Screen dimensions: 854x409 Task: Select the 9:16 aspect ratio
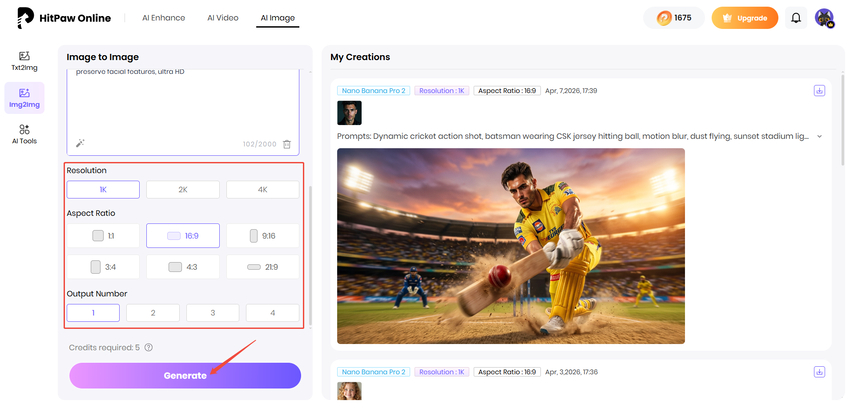tap(262, 236)
